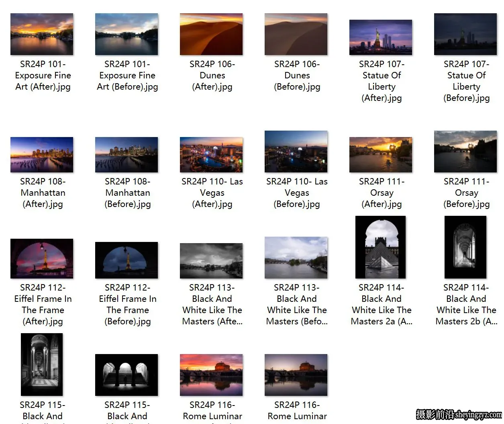Click file name "SR24P 106- Dunes (Before).jpg"
The image size is (504, 424).
coord(297,76)
